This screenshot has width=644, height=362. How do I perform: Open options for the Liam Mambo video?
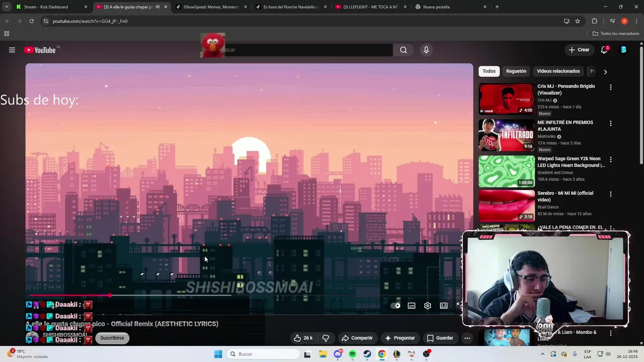click(611, 333)
